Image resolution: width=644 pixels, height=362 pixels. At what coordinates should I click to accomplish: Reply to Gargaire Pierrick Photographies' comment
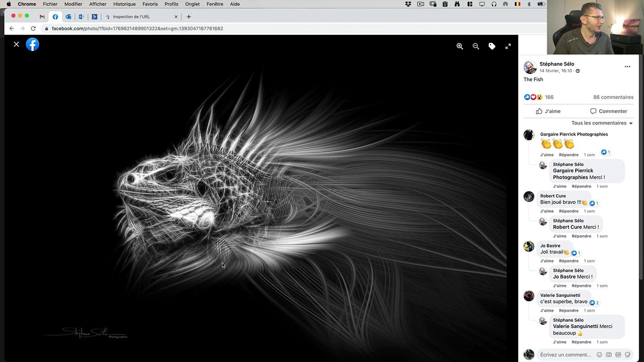(568, 155)
